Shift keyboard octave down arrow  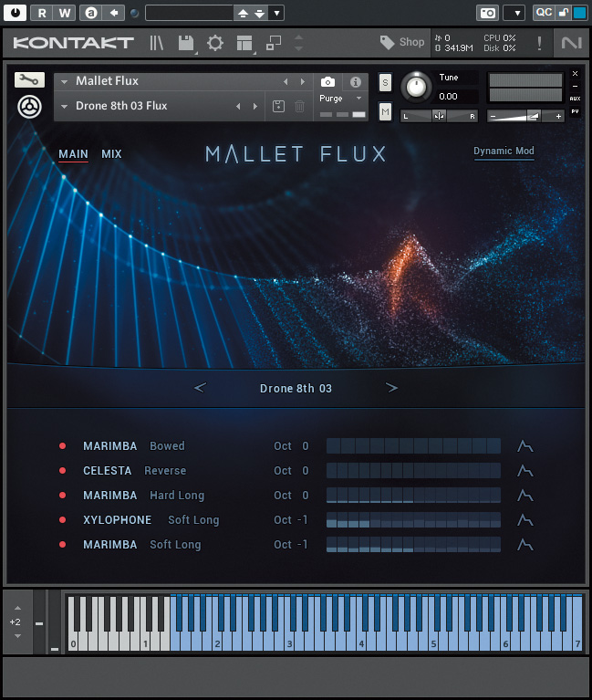[x=17, y=636]
